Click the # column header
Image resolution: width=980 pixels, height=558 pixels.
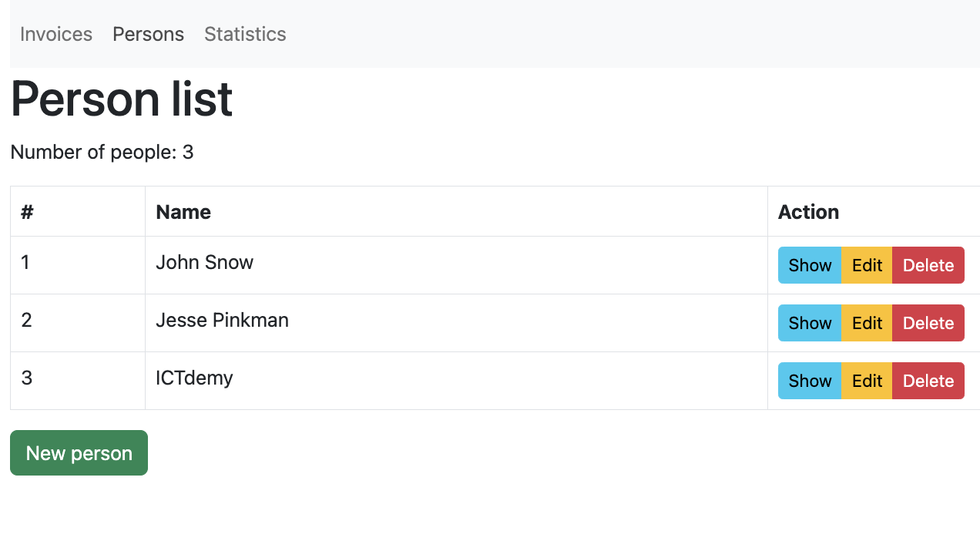[27, 212]
